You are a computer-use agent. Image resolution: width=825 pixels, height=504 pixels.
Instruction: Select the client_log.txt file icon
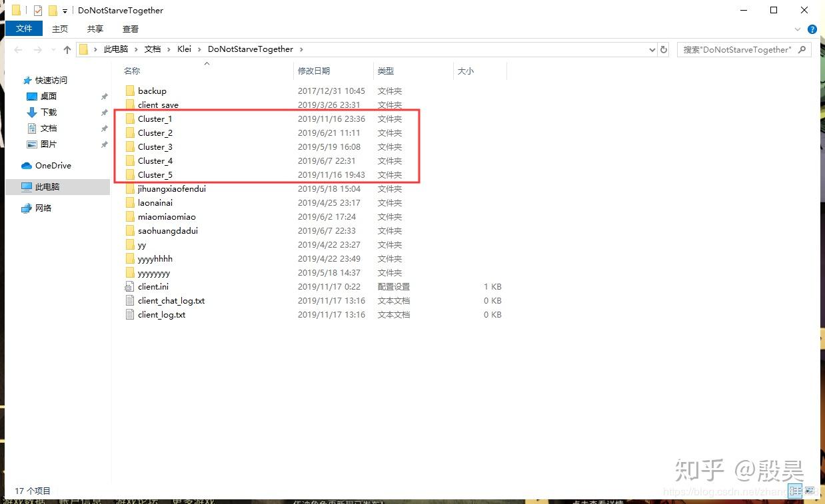pos(130,314)
